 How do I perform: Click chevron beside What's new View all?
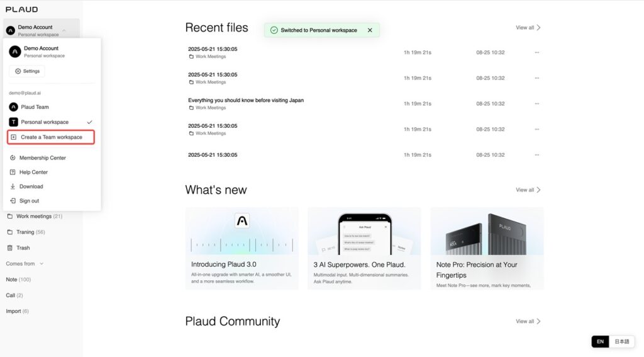pyautogui.click(x=538, y=190)
